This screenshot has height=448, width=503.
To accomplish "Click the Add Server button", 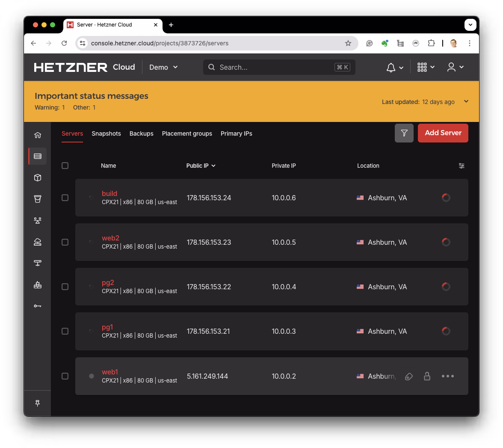I will (443, 133).
